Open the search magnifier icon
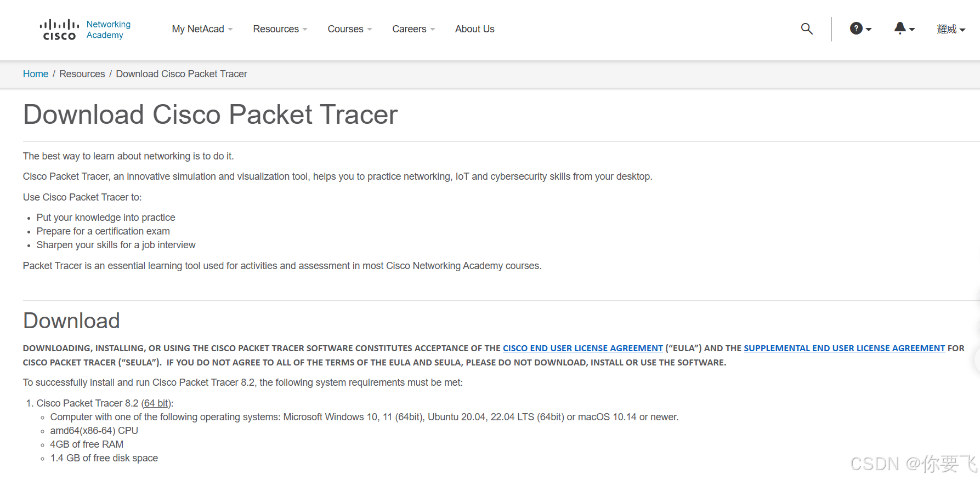Screen dimensions: 980x480 coord(807,28)
